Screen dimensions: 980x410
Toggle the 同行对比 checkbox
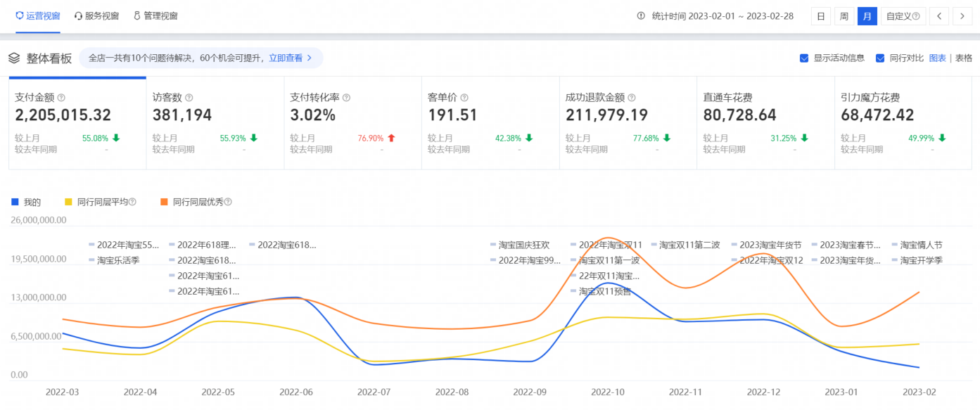pos(880,58)
